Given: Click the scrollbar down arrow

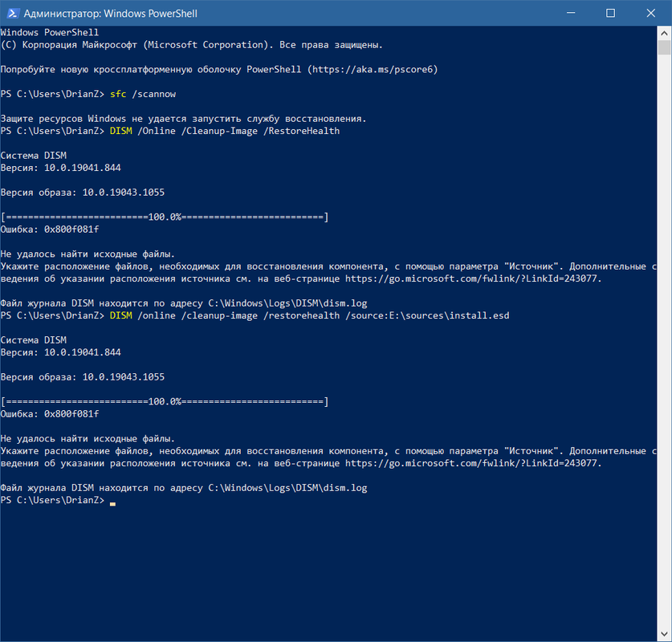Looking at the screenshot, I should [664, 634].
